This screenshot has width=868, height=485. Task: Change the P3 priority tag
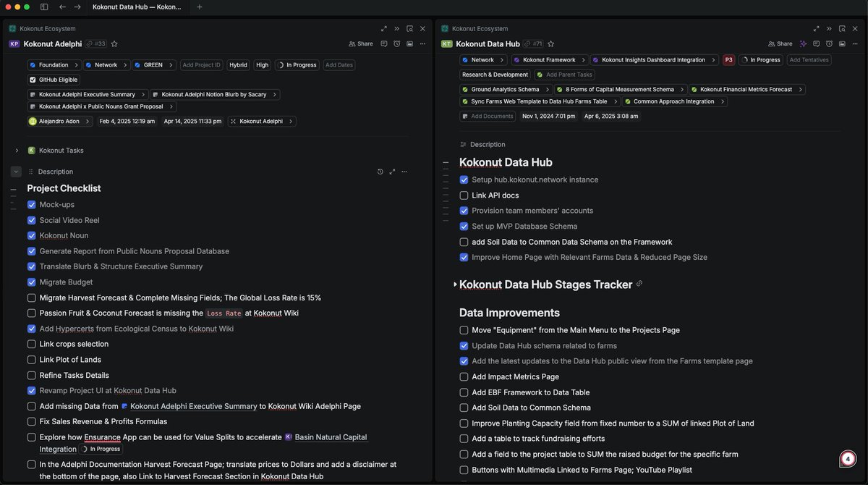729,60
